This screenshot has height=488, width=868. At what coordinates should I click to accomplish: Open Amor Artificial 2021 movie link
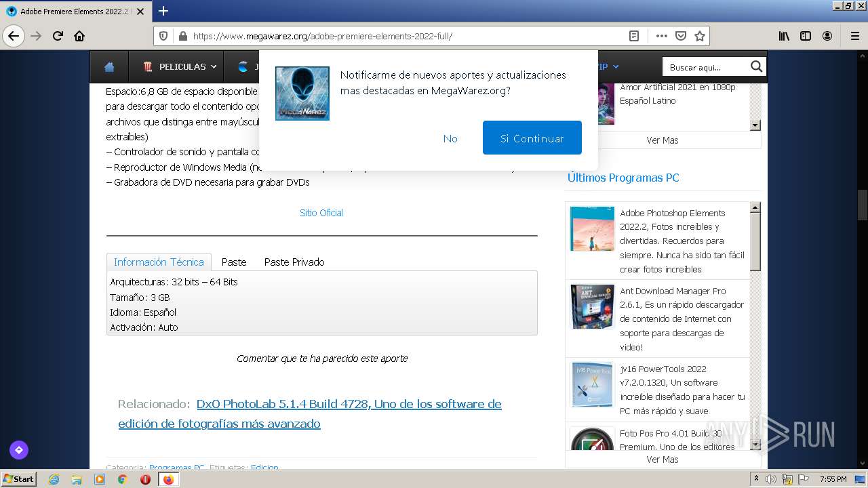coord(677,94)
